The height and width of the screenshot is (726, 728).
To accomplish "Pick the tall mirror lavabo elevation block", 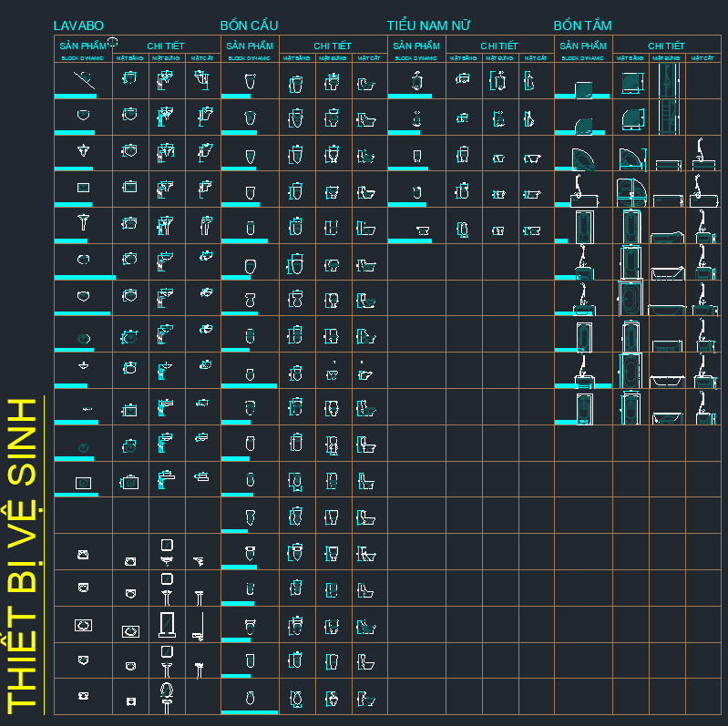I will (167, 624).
